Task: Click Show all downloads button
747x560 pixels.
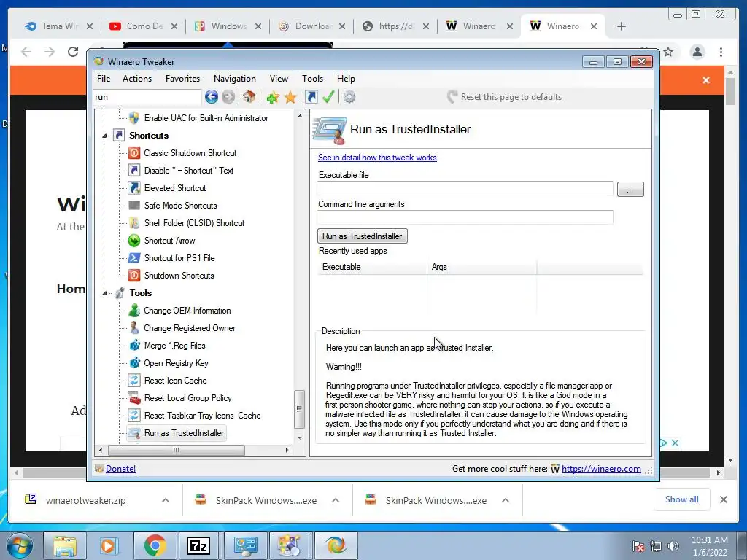Action: tap(682, 499)
